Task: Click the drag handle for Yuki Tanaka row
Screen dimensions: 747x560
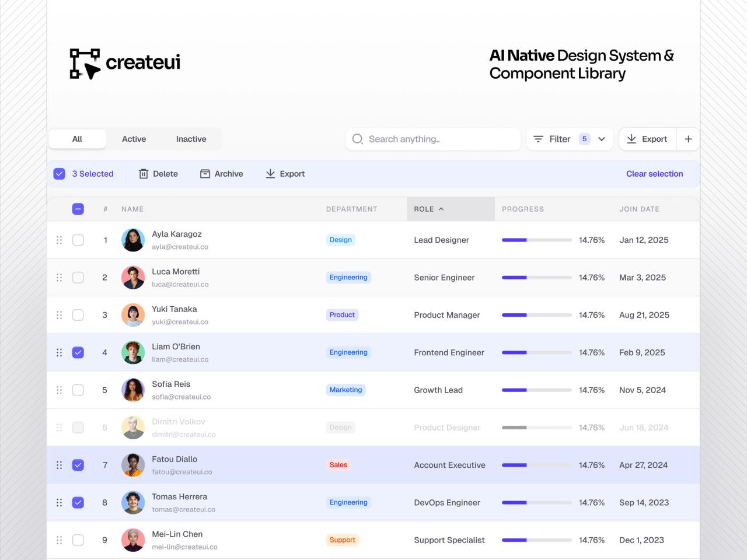Action: (x=59, y=315)
